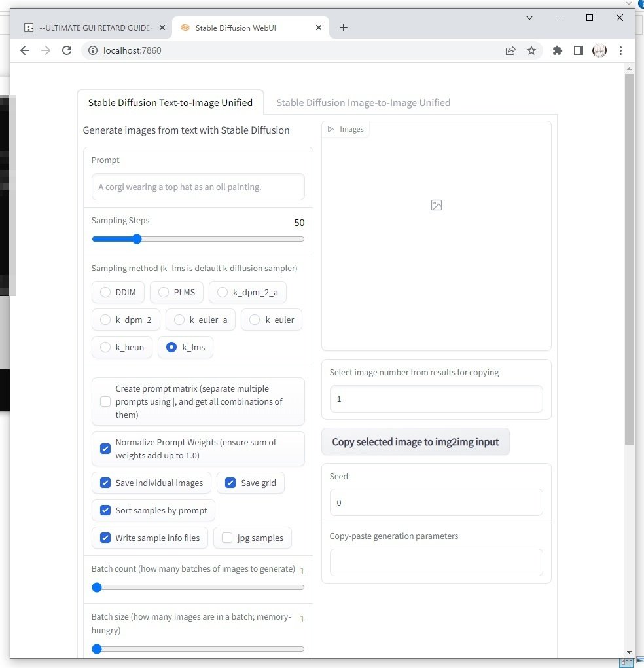The width and height of the screenshot is (644, 668).
Task: Close the ULTIMATE GUI GUIDE tab
Action: tap(162, 28)
